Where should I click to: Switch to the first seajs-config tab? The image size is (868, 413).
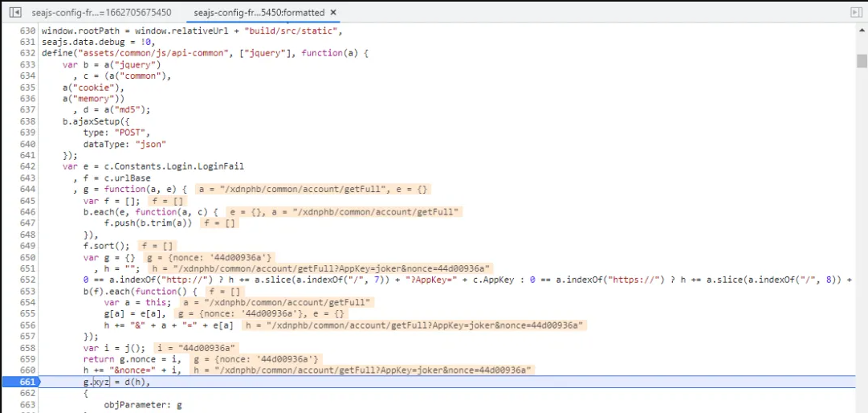coord(101,12)
